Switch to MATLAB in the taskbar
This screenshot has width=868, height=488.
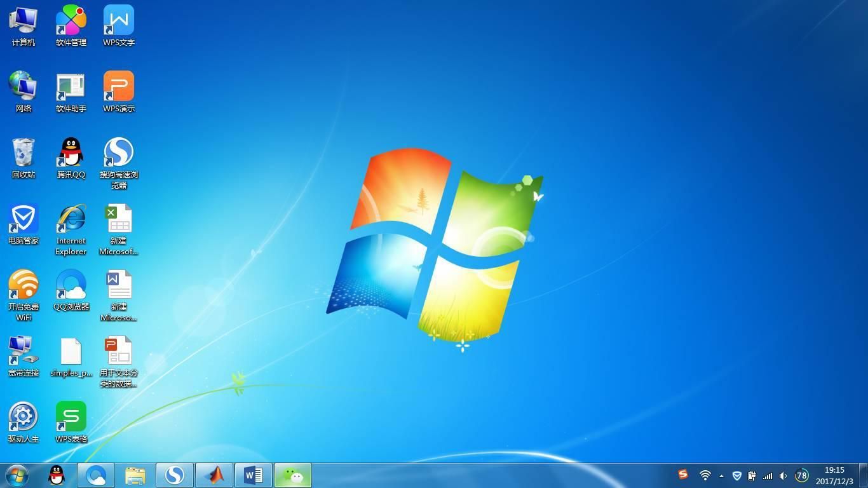[214, 475]
